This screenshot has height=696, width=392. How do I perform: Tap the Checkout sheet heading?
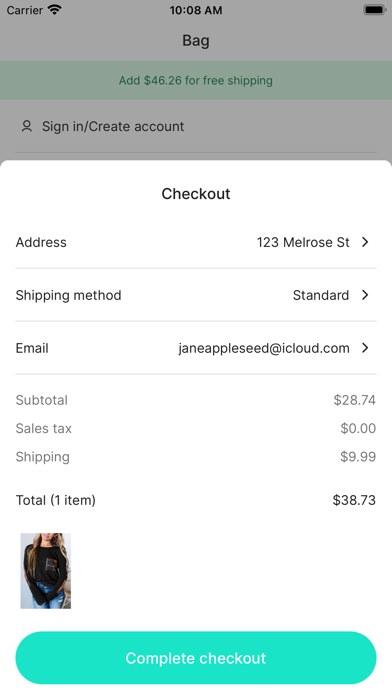click(196, 194)
